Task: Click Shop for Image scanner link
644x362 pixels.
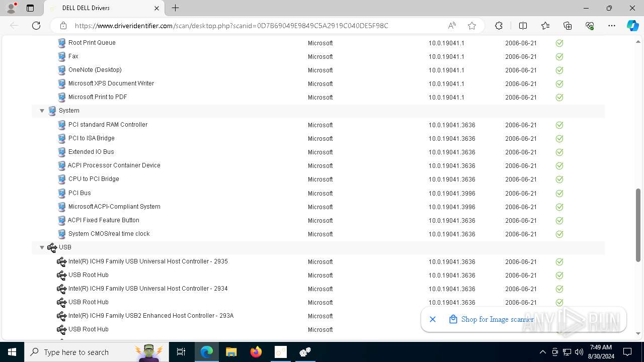Action: [x=498, y=319]
